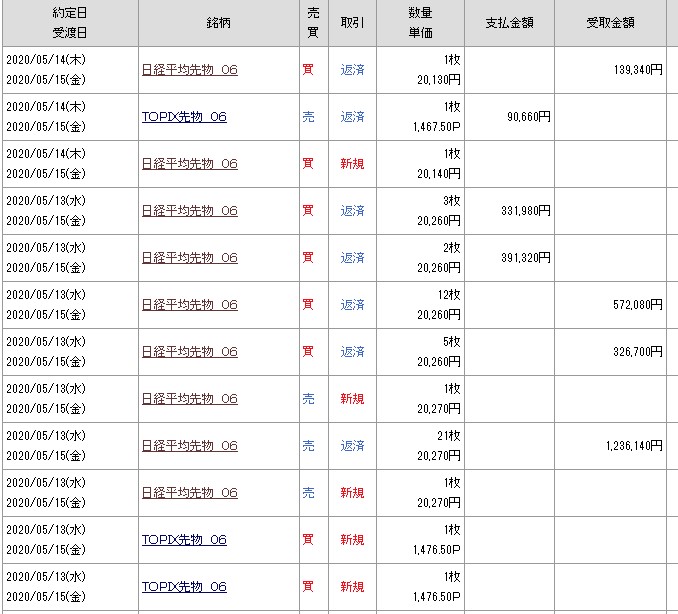678x614 pixels.
Task: Click the 支払金額 column header
Action: click(510, 23)
